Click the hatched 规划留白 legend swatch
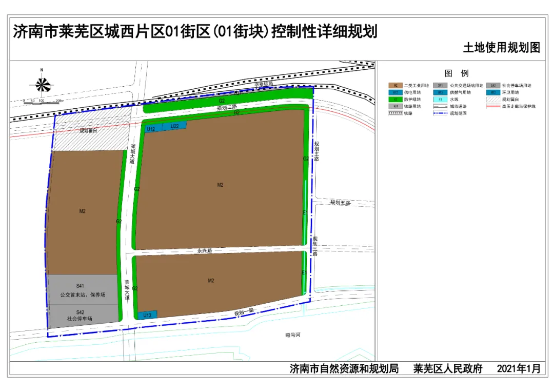 493,100
